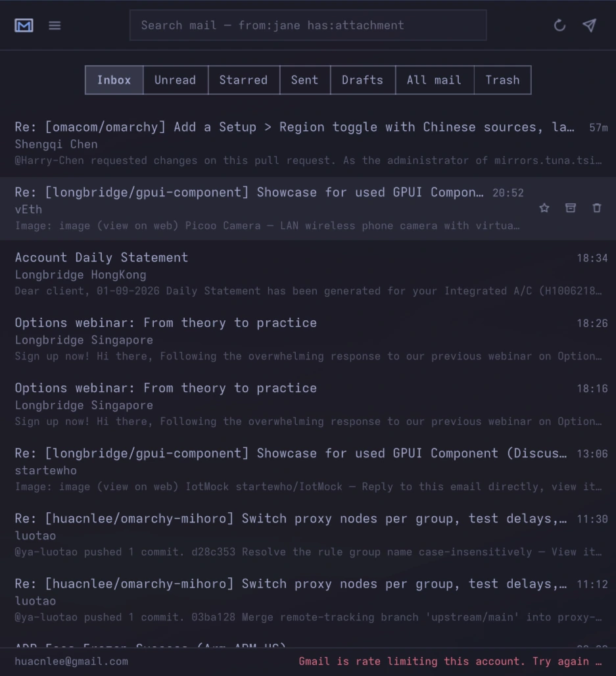Screen dimensions: 616x676
Task: Click the Gmail rate limiting error message
Action: point(450,662)
